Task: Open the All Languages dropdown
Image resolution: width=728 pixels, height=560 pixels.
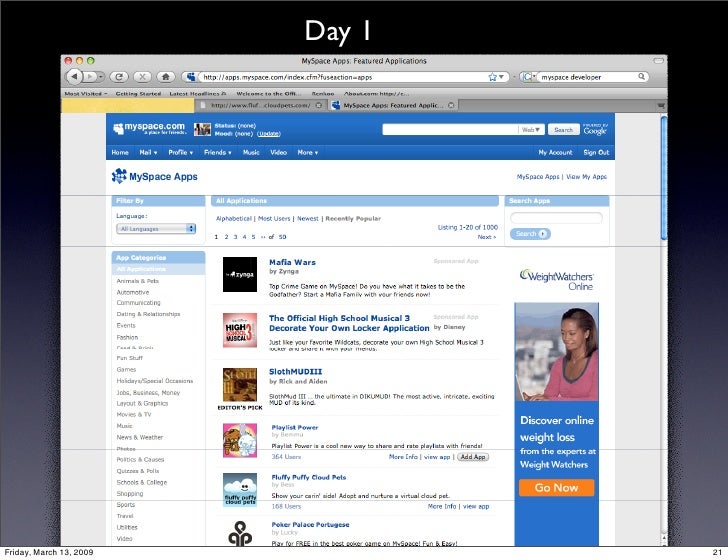Action: (x=156, y=228)
